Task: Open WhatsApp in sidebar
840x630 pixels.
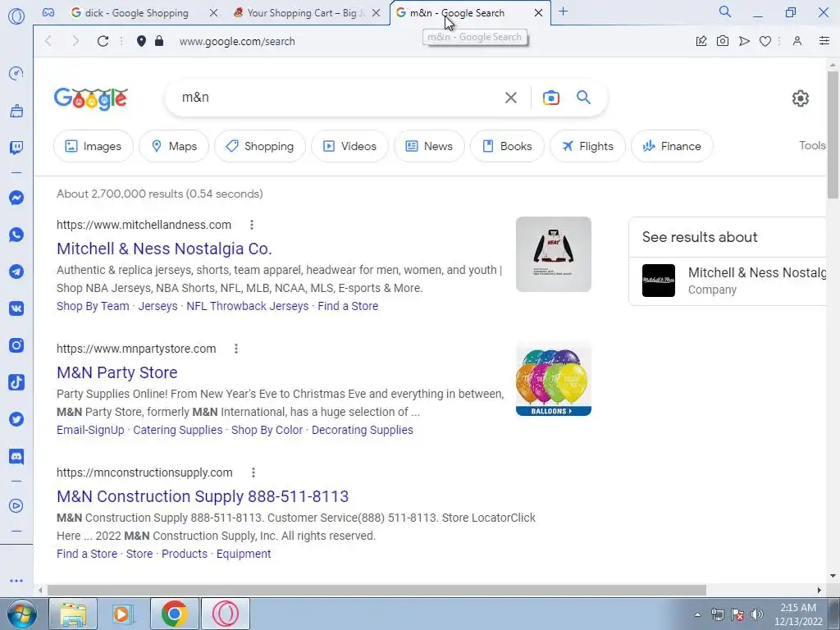Action: [x=16, y=235]
